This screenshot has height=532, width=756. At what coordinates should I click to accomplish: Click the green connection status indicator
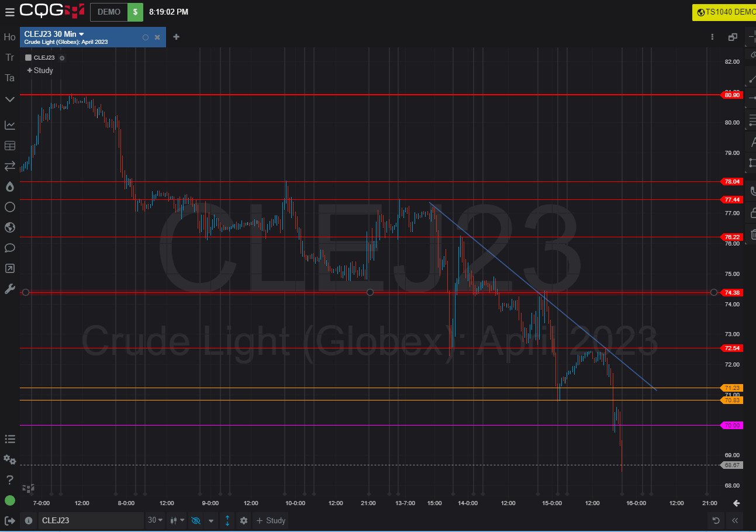pos(10,500)
